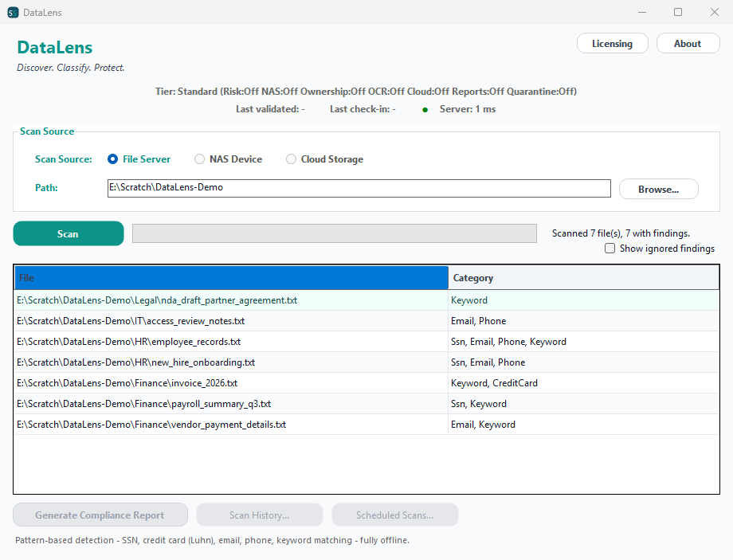Click the Last check-in status text
This screenshot has height=560, width=733.
click(363, 109)
